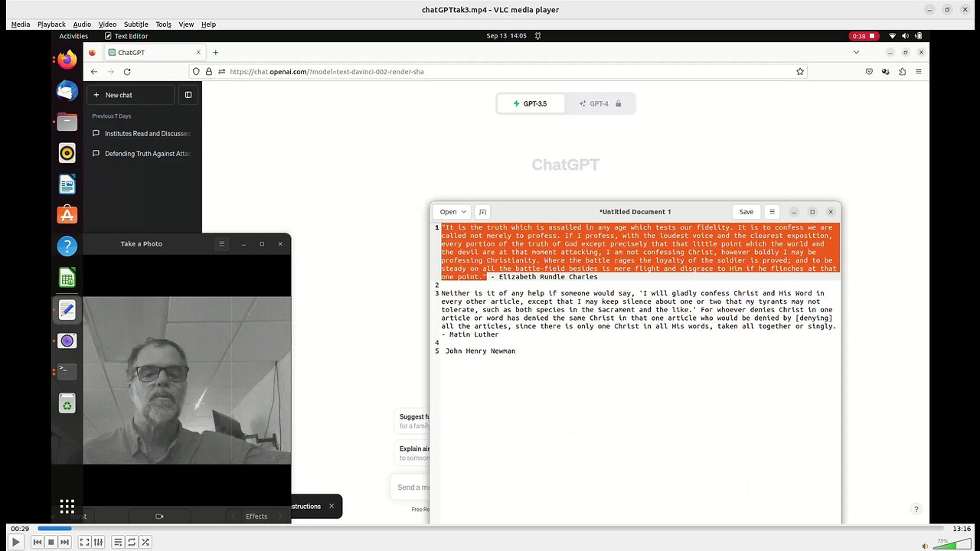Image resolution: width=980 pixels, height=551 pixels.
Task: Toggle VLC loop mode
Action: coord(132,542)
